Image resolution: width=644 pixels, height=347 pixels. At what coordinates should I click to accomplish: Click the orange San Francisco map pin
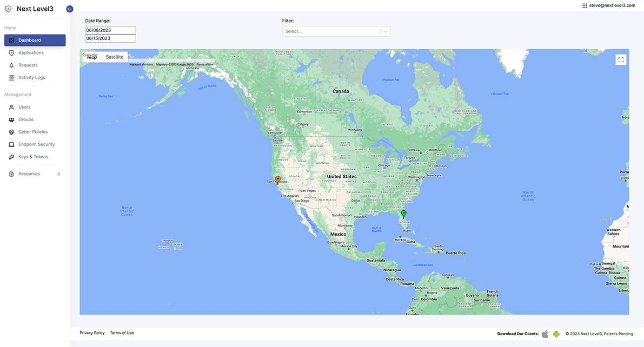point(278,180)
